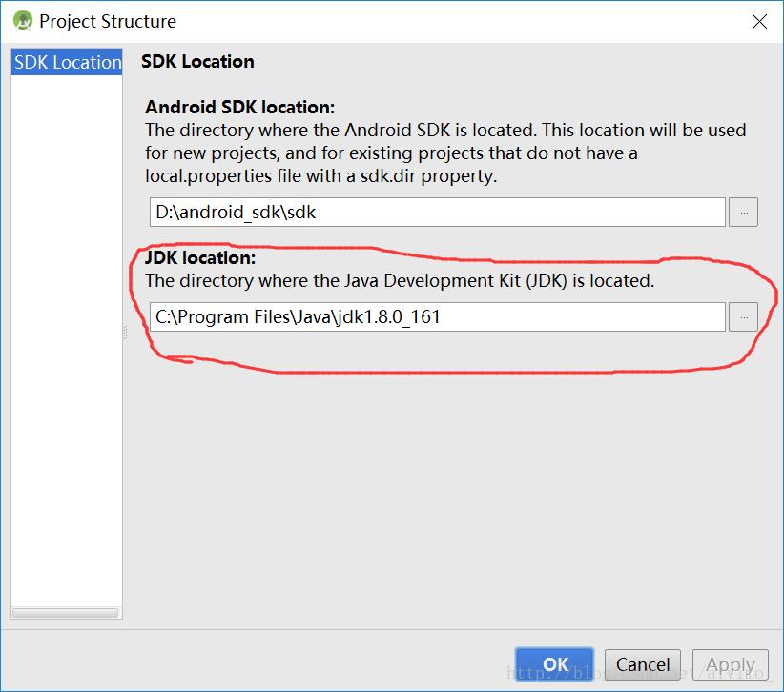This screenshot has height=692, width=784.
Task: Close the Project Structure dialog
Action: tap(759, 22)
